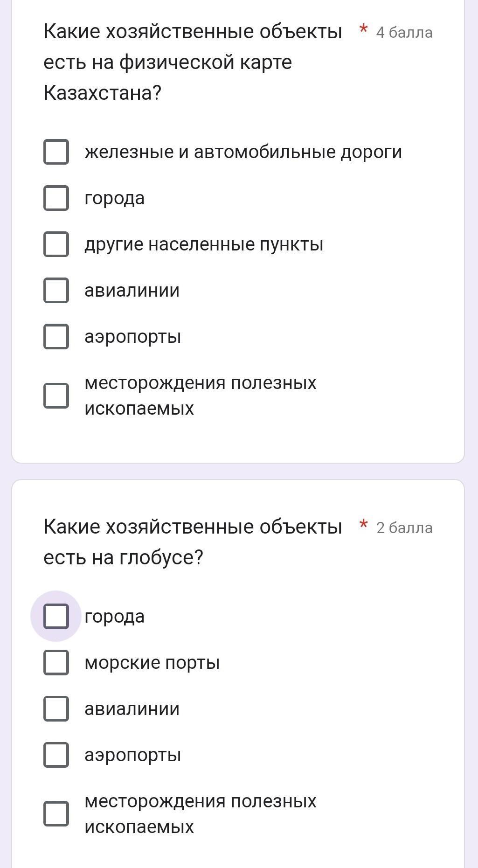The image size is (478, 868).
Task: Click the question title about физической карте Казахстана
Action: coord(193,62)
